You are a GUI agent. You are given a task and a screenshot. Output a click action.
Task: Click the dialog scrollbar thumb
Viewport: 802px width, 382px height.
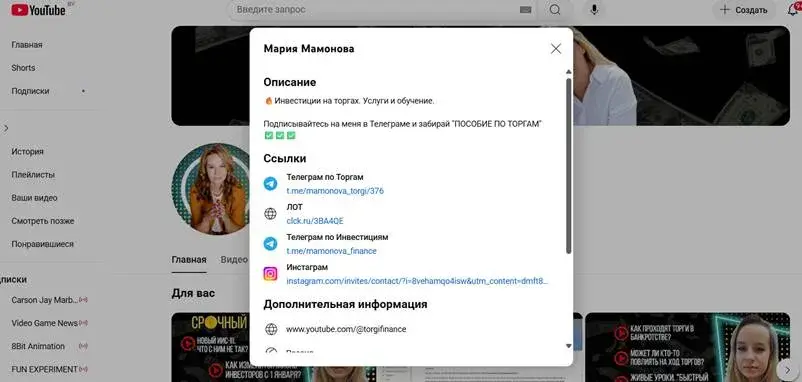click(569, 166)
